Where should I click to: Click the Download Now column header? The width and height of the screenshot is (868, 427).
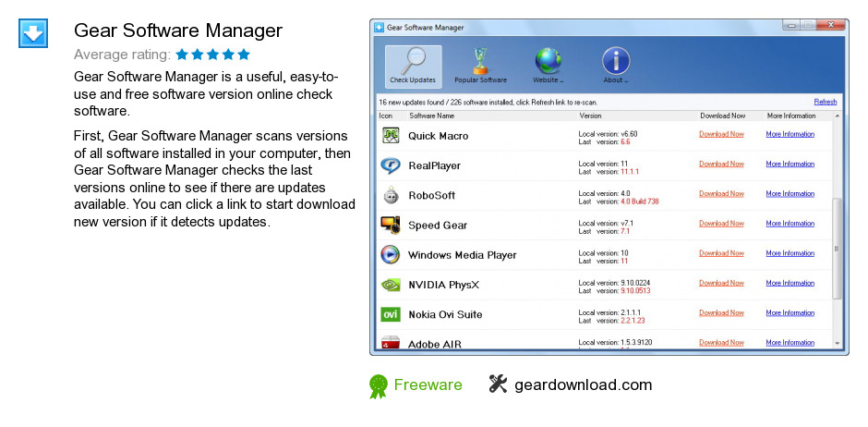click(722, 116)
